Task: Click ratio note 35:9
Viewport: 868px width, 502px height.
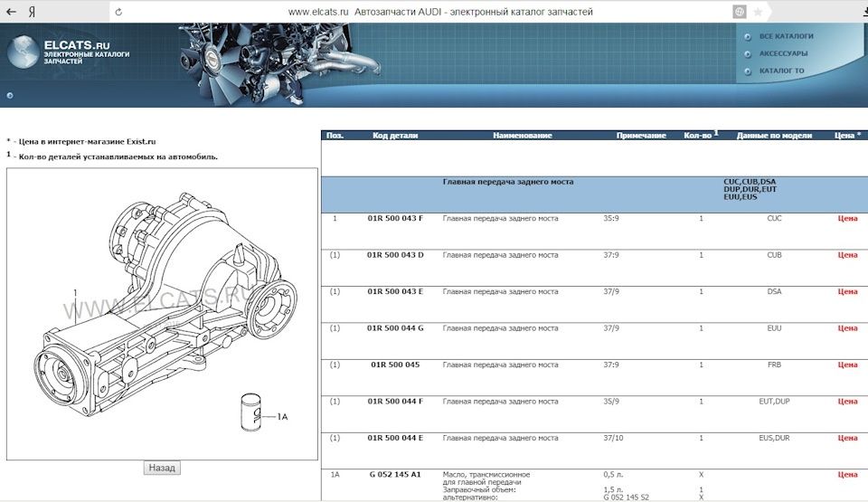Action: tap(611, 218)
